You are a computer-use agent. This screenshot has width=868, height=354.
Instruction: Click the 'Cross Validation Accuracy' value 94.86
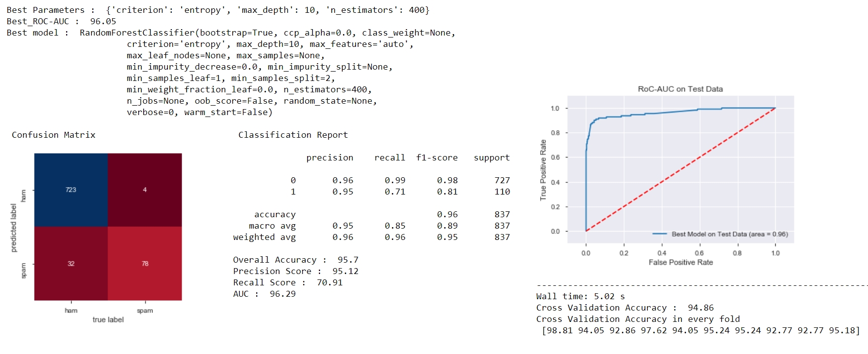point(701,308)
